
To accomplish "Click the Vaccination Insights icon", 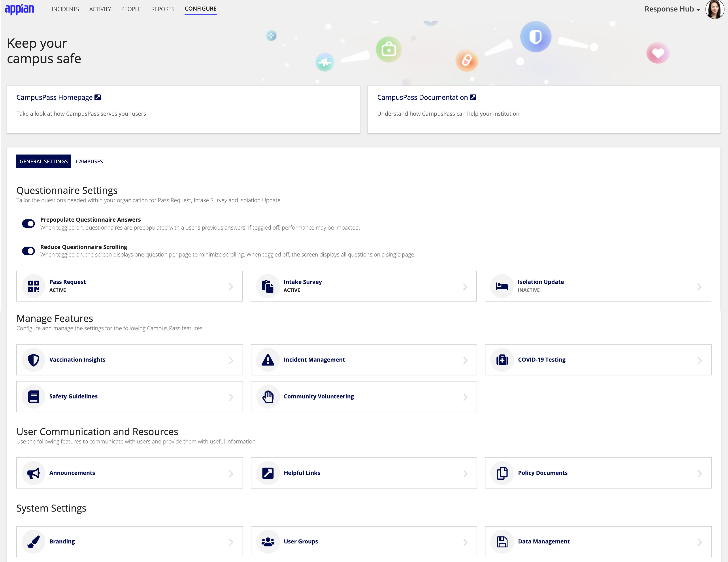I will coord(34,359).
